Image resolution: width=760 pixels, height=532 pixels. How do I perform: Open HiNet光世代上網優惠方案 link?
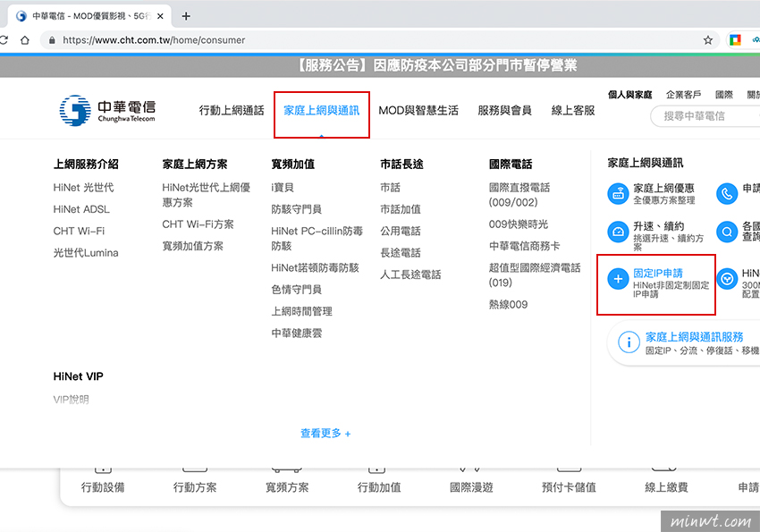[206, 195]
